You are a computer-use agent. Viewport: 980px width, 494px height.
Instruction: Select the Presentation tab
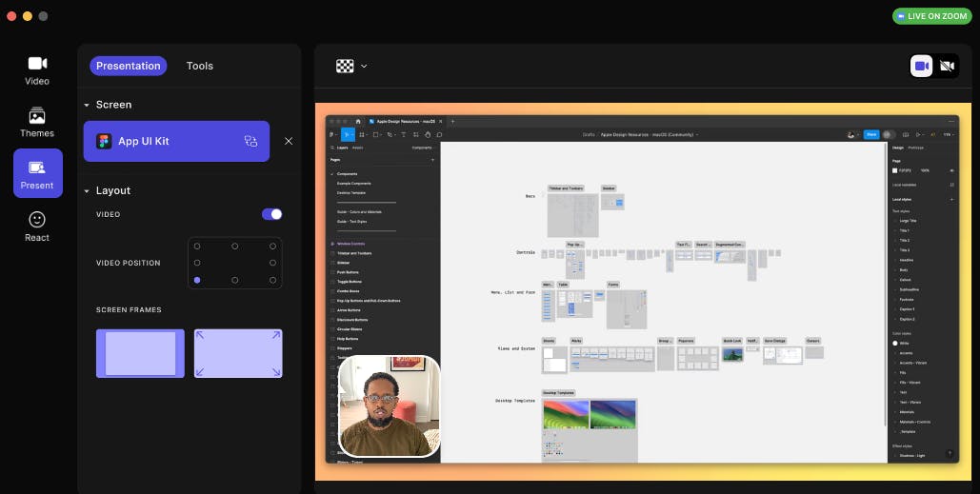pos(128,66)
